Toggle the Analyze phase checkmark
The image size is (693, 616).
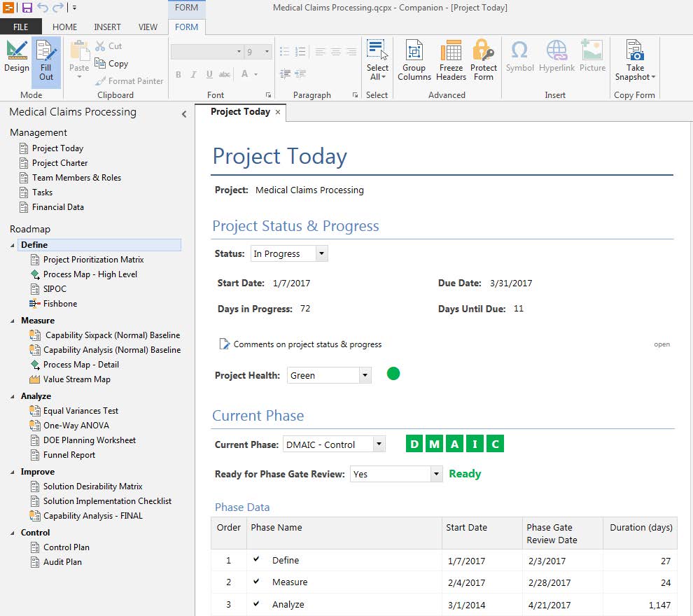tap(256, 604)
